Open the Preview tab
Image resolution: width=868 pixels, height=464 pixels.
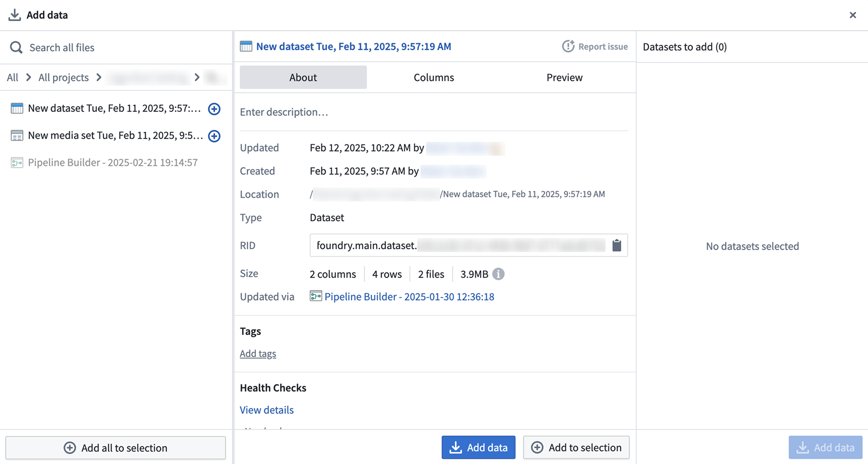564,77
